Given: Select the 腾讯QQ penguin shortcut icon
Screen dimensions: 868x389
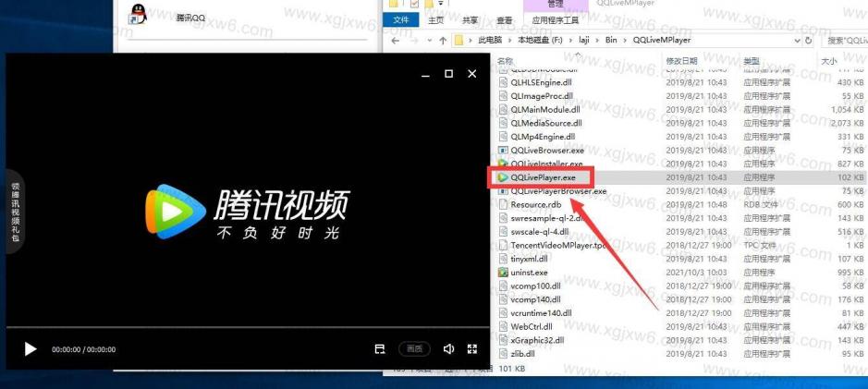Looking at the screenshot, I should [x=138, y=15].
